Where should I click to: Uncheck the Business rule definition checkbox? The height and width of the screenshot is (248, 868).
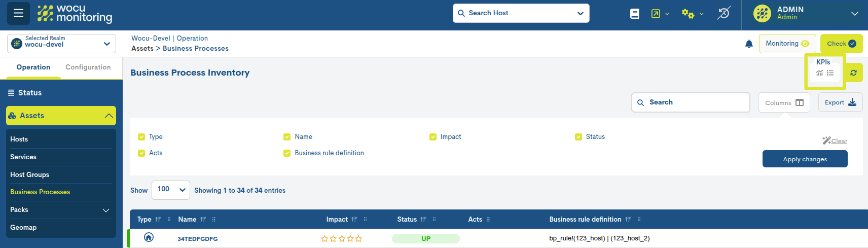(287, 153)
